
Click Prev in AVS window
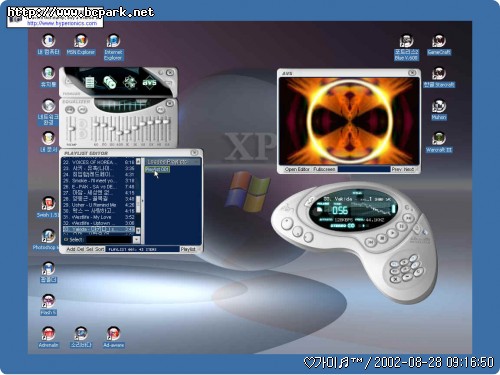click(x=397, y=169)
